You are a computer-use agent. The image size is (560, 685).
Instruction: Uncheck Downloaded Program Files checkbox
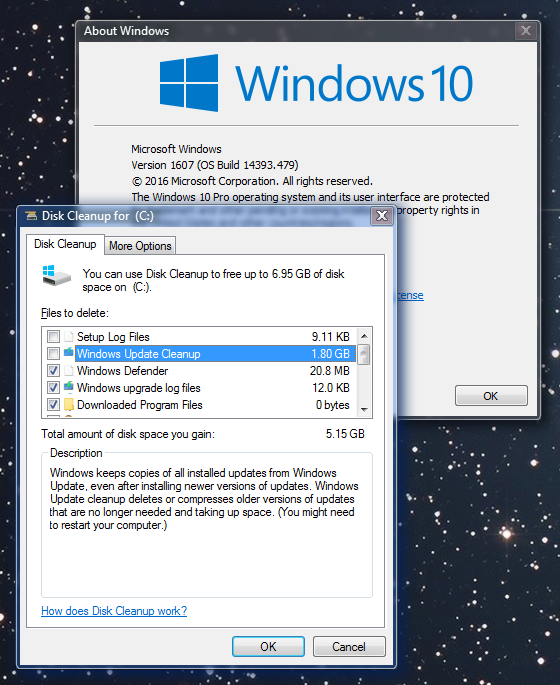[53, 405]
